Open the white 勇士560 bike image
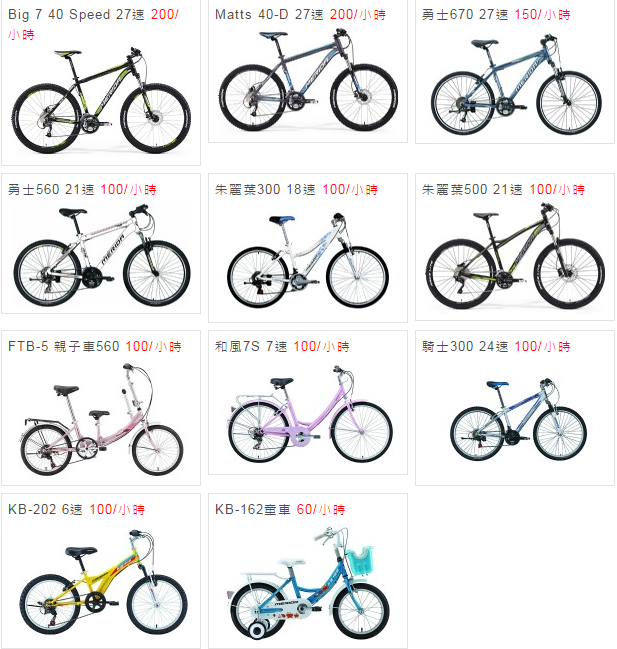 pos(101,255)
